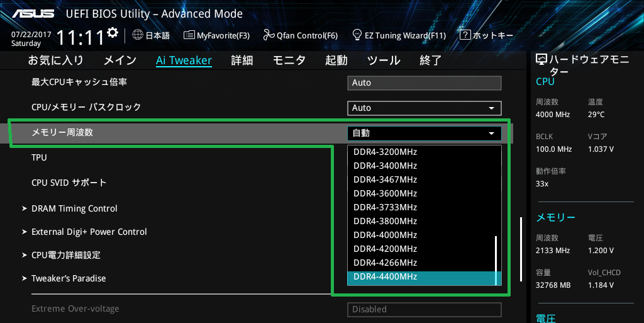The width and height of the screenshot is (644, 323).
Task: Switch to the 起動 tab
Action: pos(336,60)
